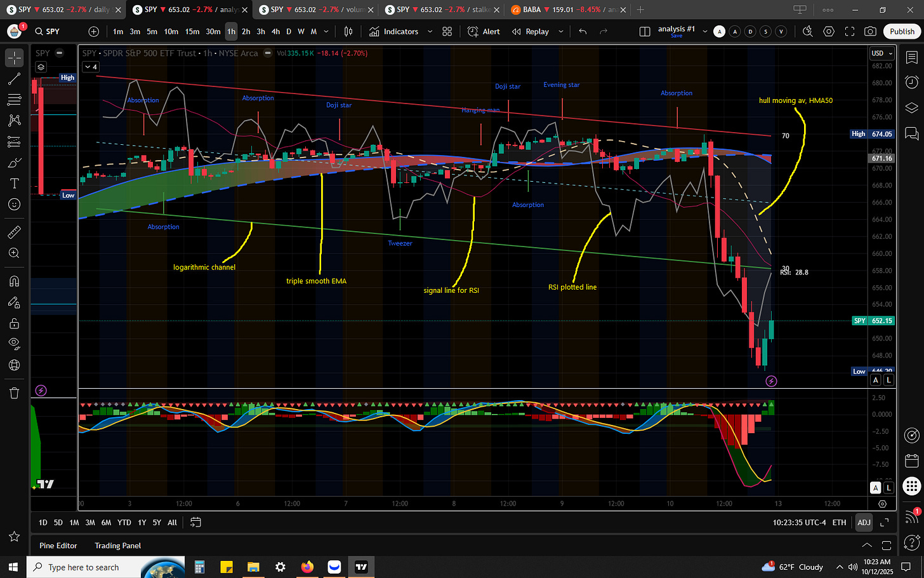
Task: Take a chart snapshot with camera
Action: click(x=871, y=31)
